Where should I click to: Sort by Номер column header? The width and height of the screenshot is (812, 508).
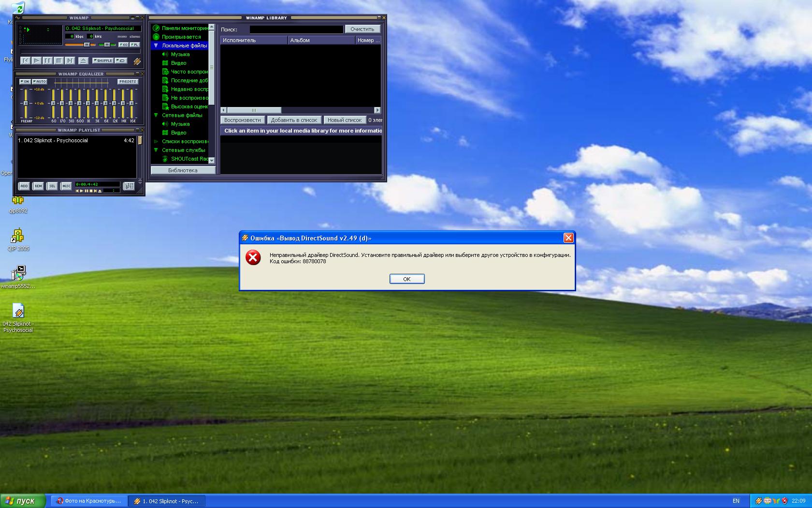point(368,40)
